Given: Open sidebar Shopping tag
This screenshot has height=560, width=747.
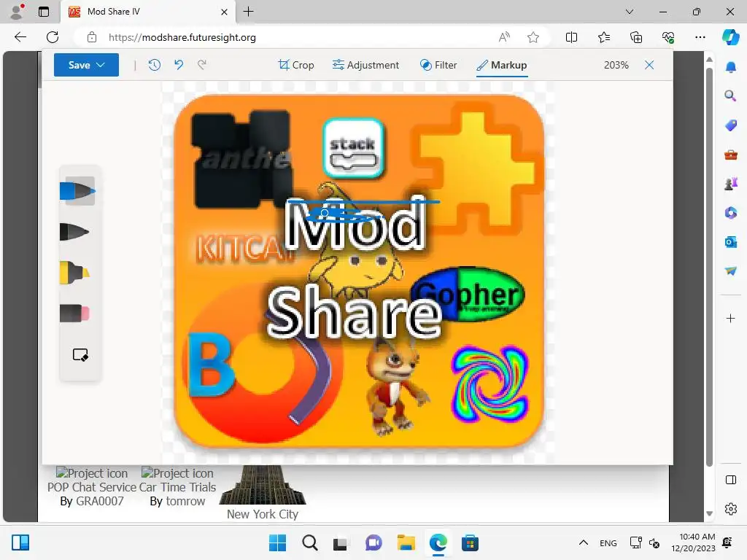Looking at the screenshot, I should [x=730, y=125].
